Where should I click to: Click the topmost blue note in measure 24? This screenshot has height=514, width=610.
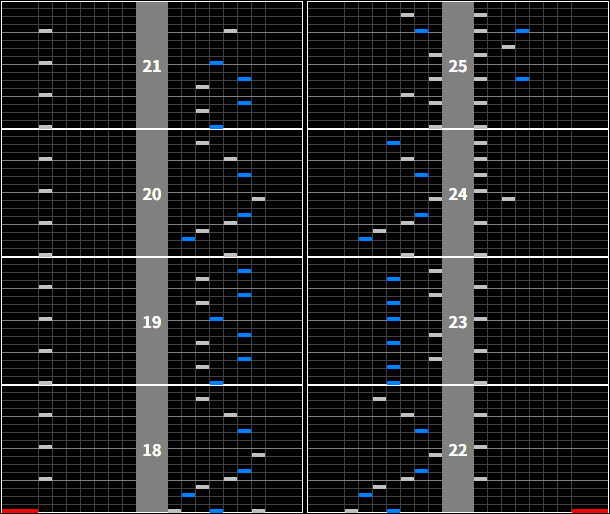click(x=393, y=143)
